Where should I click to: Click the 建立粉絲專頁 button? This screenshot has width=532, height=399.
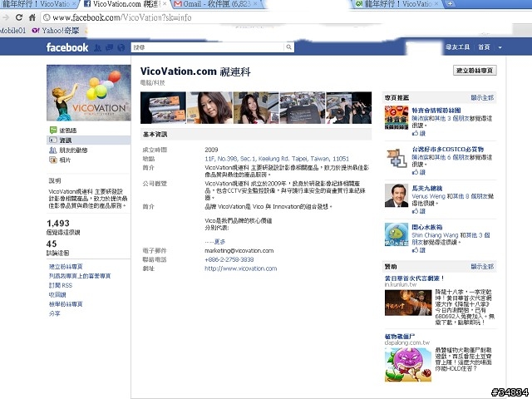coord(475,70)
